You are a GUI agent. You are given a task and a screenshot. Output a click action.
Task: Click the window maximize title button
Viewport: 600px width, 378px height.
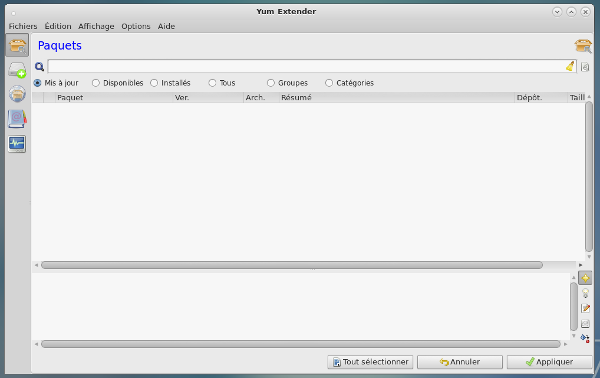(571, 12)
